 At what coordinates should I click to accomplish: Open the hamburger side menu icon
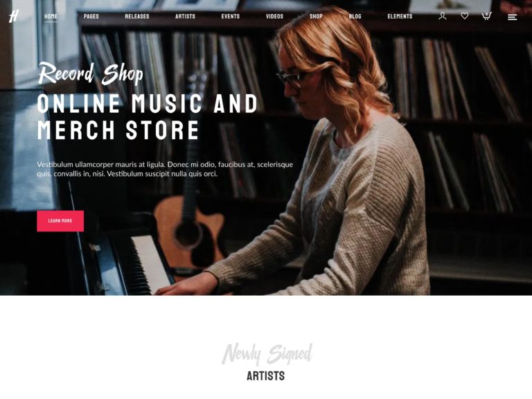512,17
